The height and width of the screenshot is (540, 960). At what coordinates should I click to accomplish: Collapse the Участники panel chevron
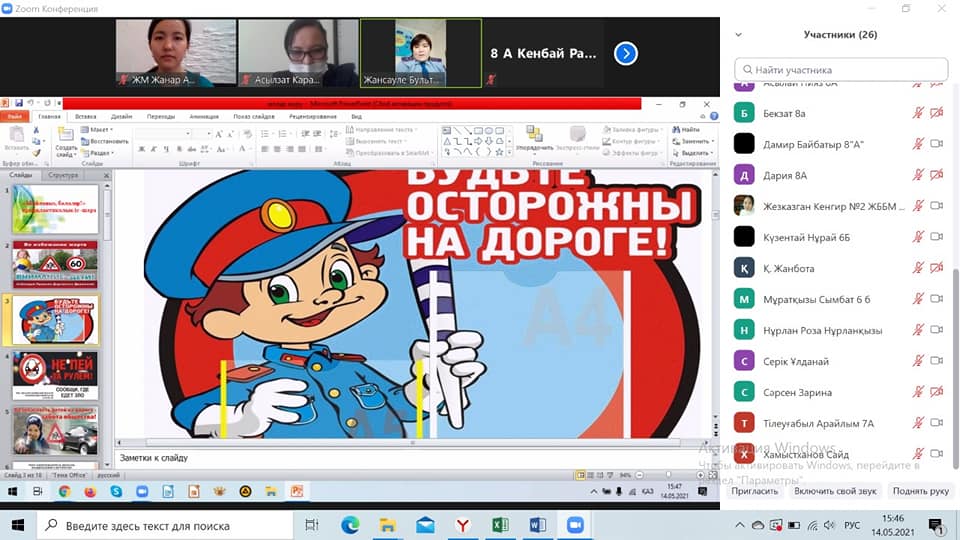tap(739, 34)
